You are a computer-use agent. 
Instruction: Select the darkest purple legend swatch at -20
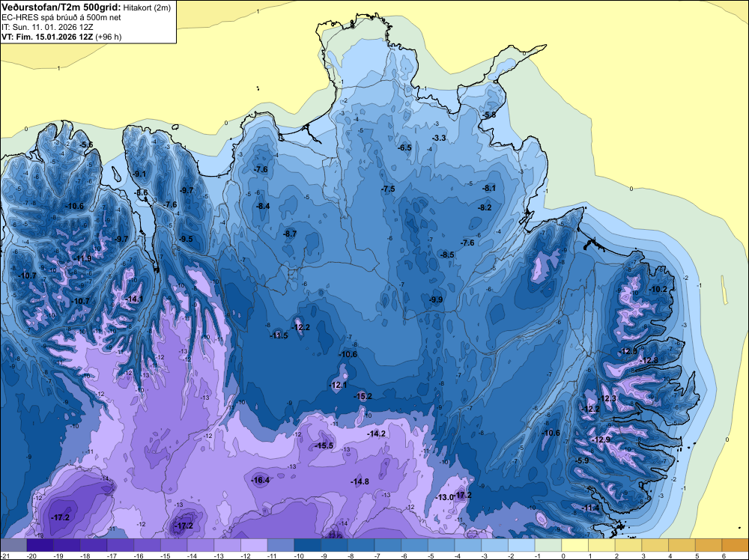tap(40, 545)
